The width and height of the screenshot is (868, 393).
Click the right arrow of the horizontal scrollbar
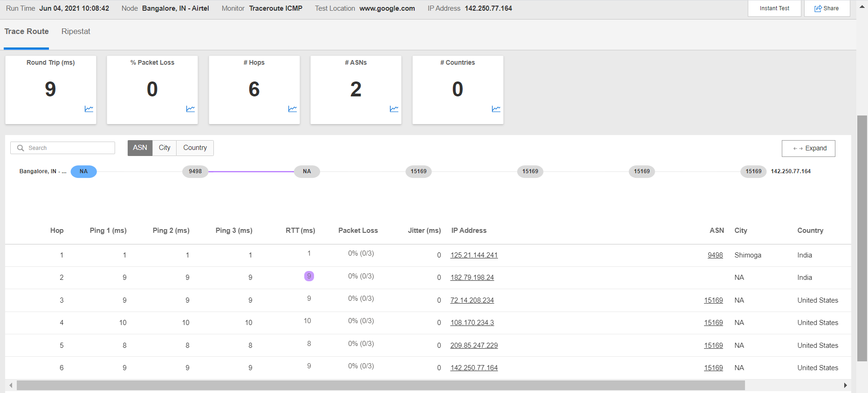845,385
